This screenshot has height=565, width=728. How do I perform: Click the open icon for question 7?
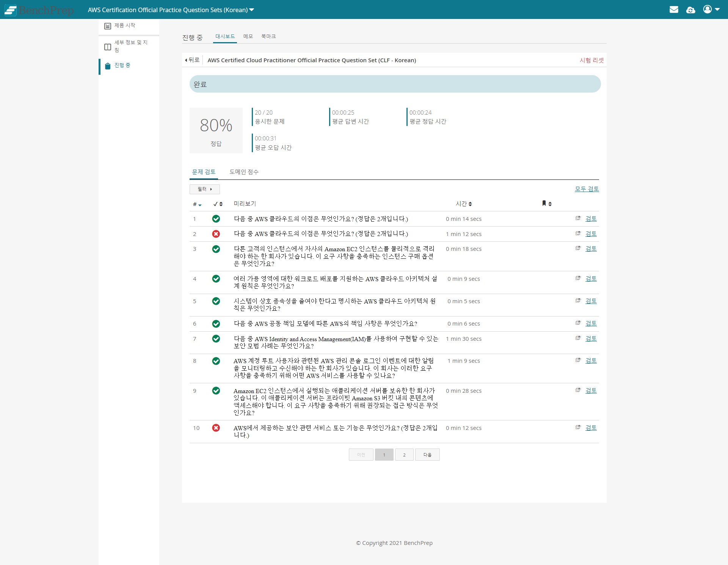pos(578,338)
